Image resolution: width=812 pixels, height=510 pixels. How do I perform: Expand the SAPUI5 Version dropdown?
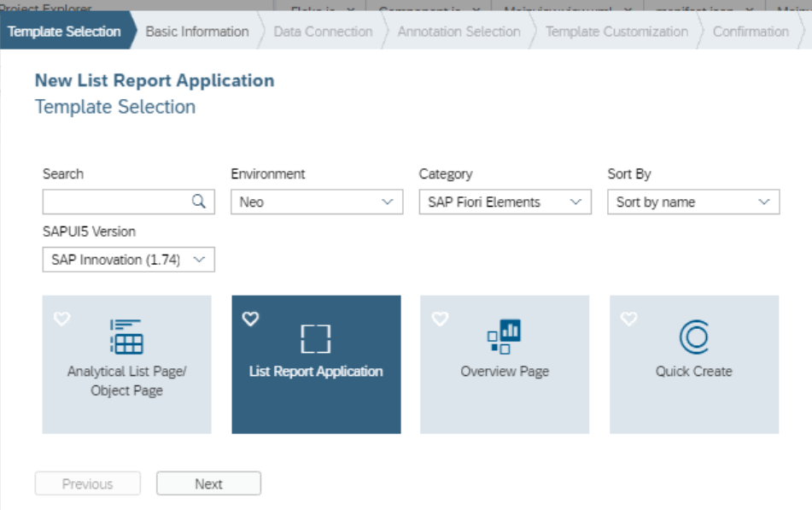129,260
